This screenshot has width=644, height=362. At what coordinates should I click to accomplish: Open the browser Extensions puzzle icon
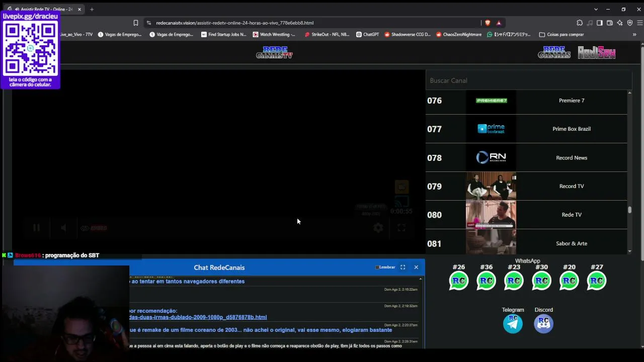coord(580,23)
